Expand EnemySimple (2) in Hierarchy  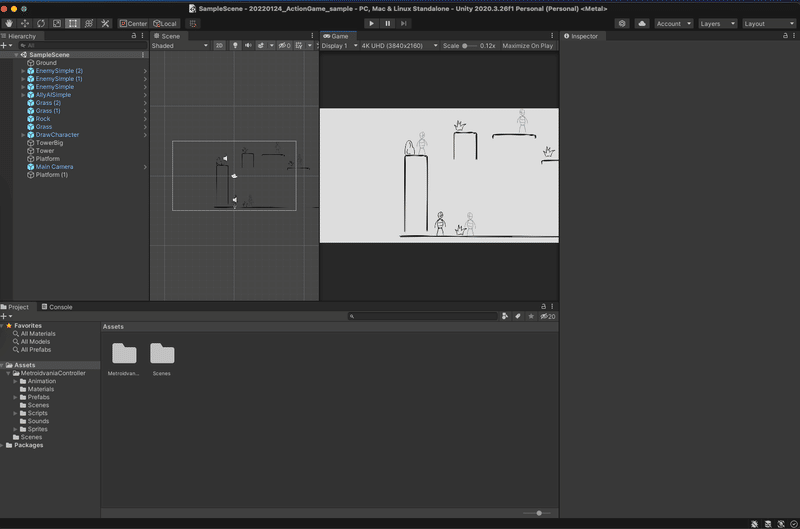click(23, 71)
